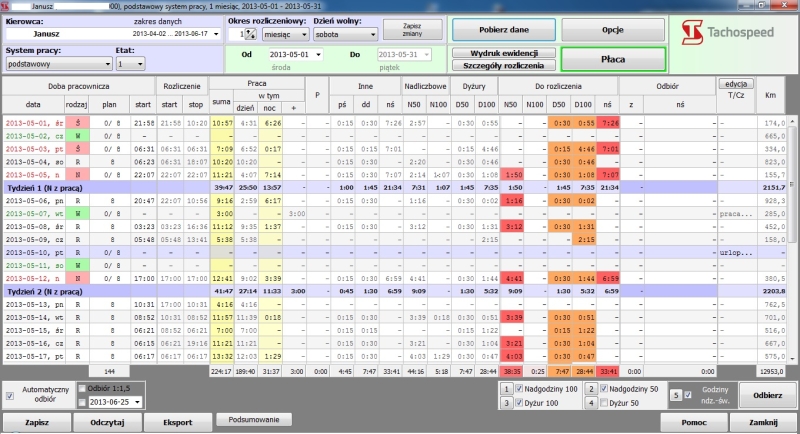Click the Zamknij button
The height and width of the screenshot is (434, 800).
pyautogui.click(x=763, y=422)
